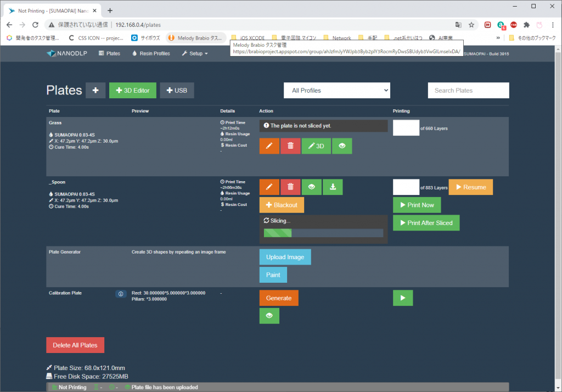The height and width of the screenshot is (392, 562).
Task: Click the plus button next to Plates heading
Action: coord(95,91)
